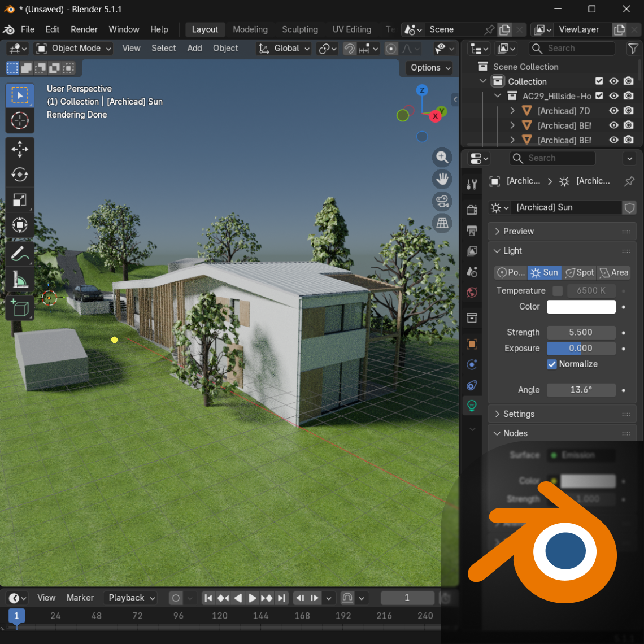This screenshot has width=644, height=644.
Task: Open the Options dropdown in viewport
Action: (x=430, y=68)
